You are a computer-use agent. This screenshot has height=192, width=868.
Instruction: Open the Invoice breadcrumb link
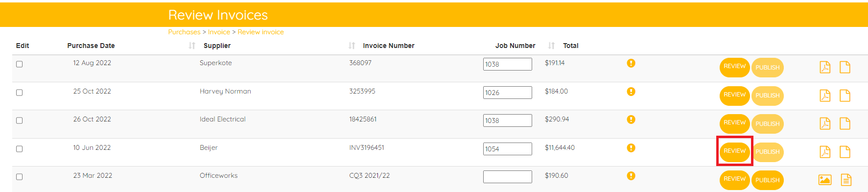[x=219, y=32]
